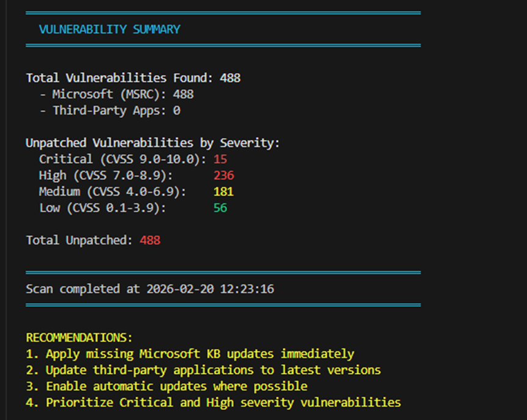
Task: Click the Scan completed timestamp line
Action: (149, 289)
